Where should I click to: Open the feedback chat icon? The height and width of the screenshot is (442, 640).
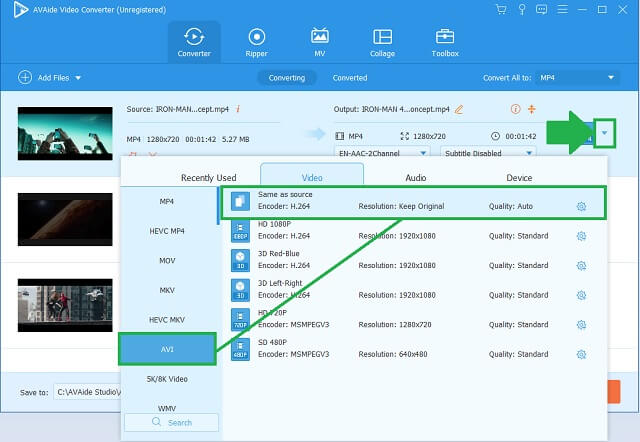[542, 9]
